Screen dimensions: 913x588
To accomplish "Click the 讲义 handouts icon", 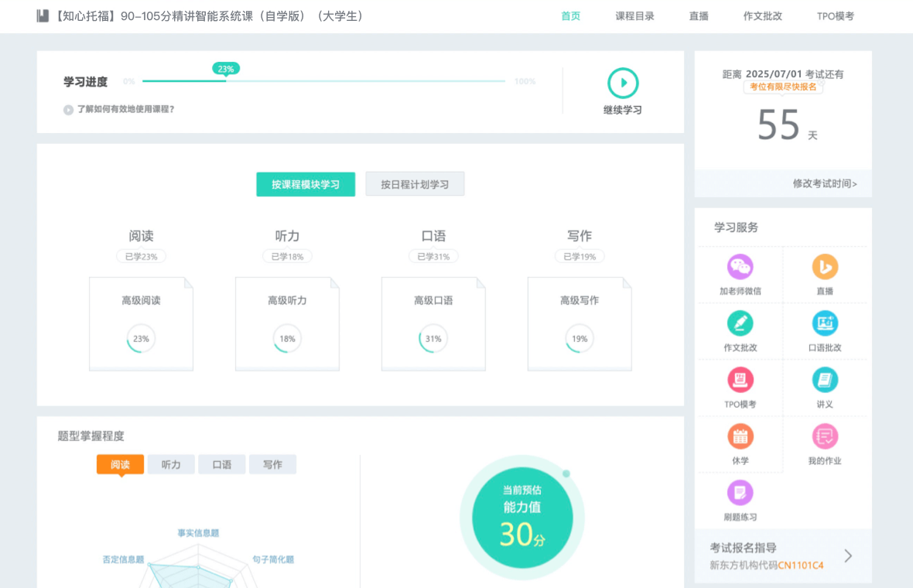I will [x=825, y=380].
